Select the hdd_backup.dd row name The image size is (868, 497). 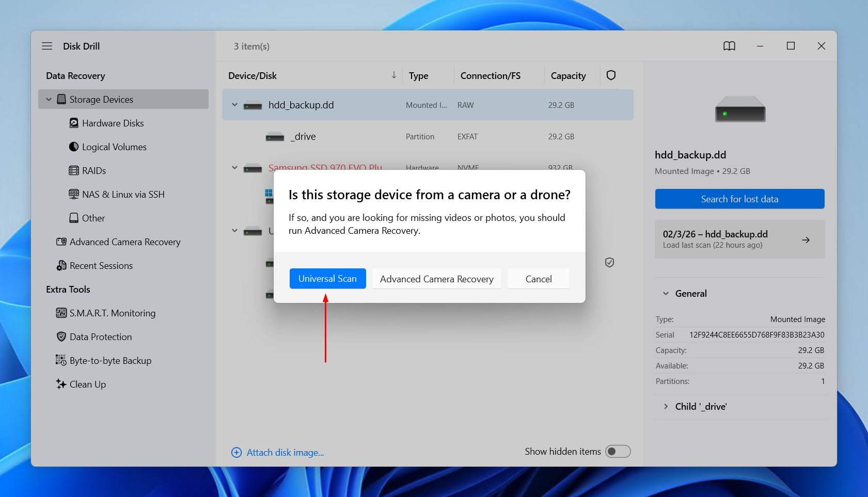pyautogui.click(x=301, y=105)
